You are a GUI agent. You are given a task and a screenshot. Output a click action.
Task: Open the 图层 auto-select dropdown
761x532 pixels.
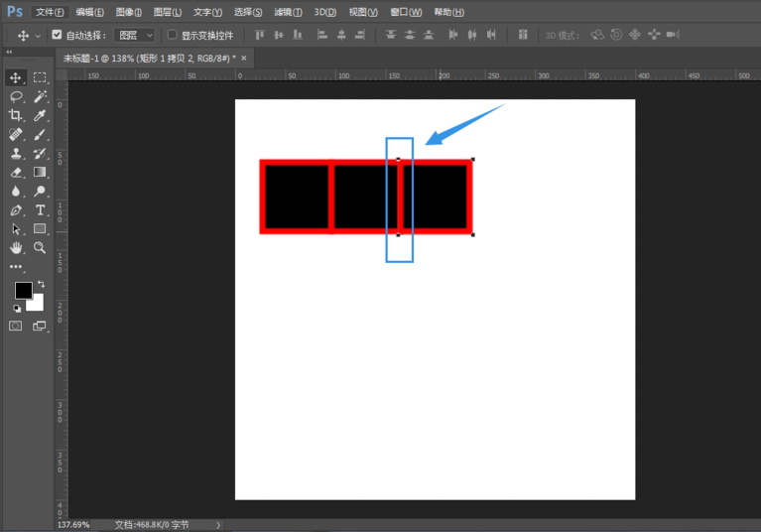click(135, 35)
